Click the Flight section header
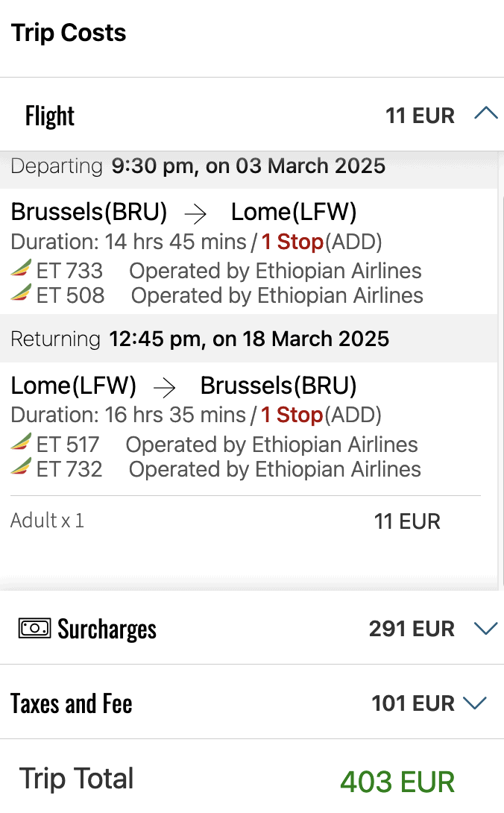Image resolution: width=504 pixels, height=813 pixels. point(50,116)
